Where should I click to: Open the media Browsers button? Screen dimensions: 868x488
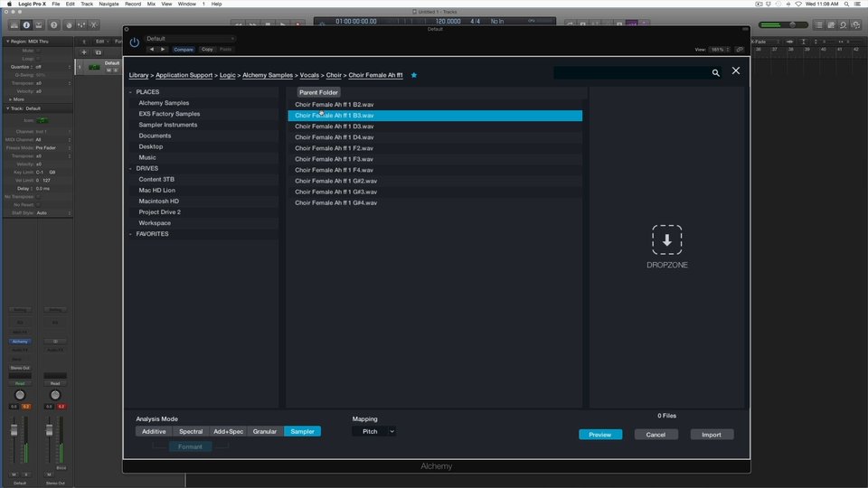[856, 25]
